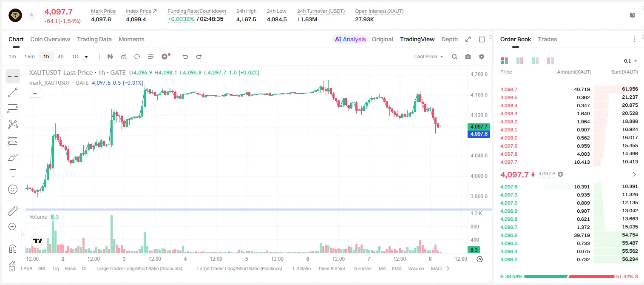The width and height of the screenshot is (644, 285).
Task: Open the emoji sticker tool
Action: [13, 189]
